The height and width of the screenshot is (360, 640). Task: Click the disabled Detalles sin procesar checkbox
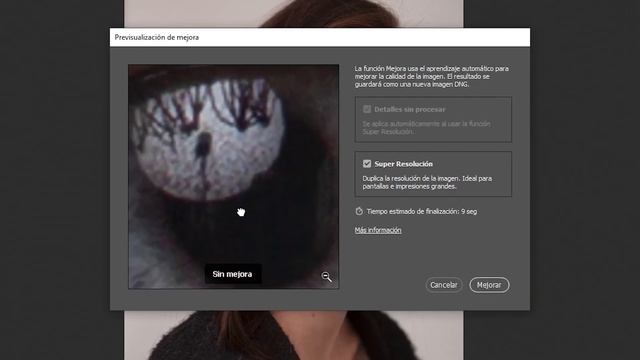point(367,109)
